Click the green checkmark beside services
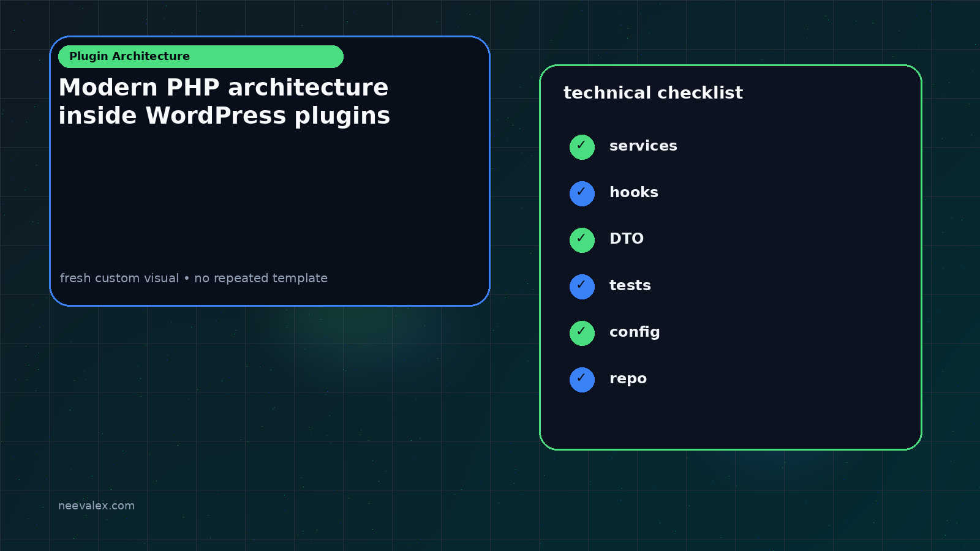The image size is (980, 551). click(x=582, y=147)
